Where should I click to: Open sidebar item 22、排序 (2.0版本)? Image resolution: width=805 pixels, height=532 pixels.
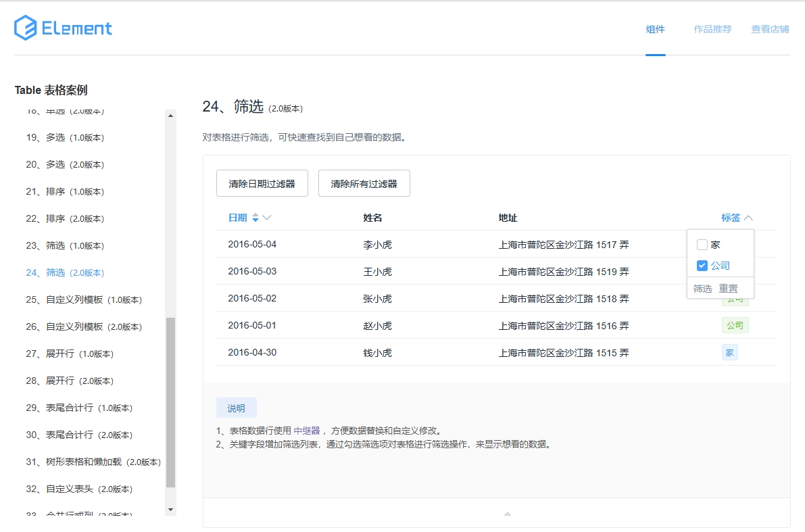coord(65,219)
